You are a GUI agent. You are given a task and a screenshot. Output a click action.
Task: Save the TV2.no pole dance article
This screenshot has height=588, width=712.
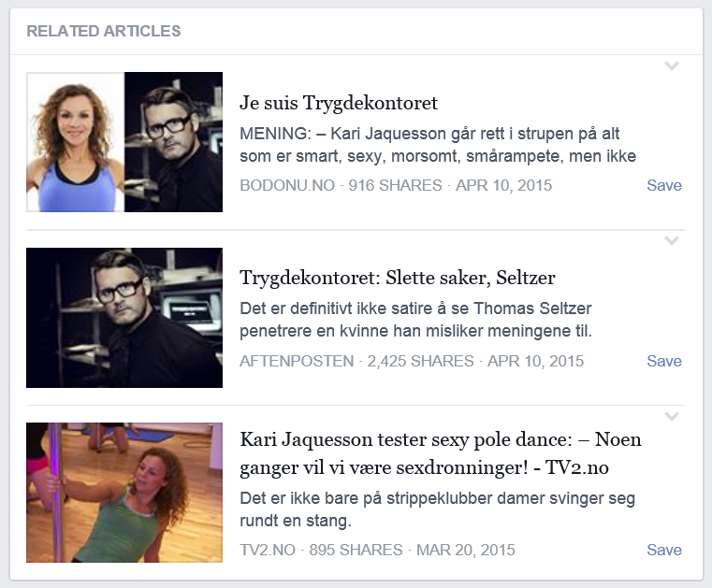click(664, 550)
